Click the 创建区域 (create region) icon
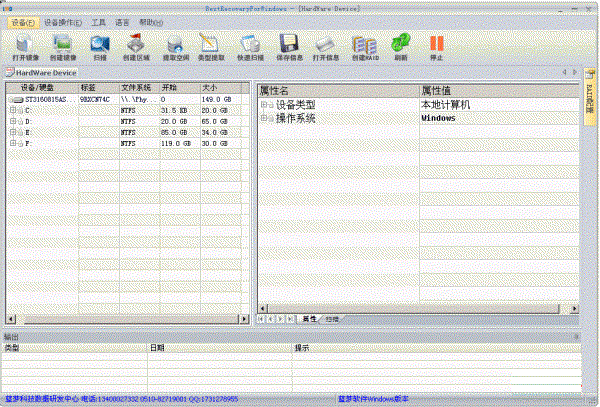 point(136,43)
